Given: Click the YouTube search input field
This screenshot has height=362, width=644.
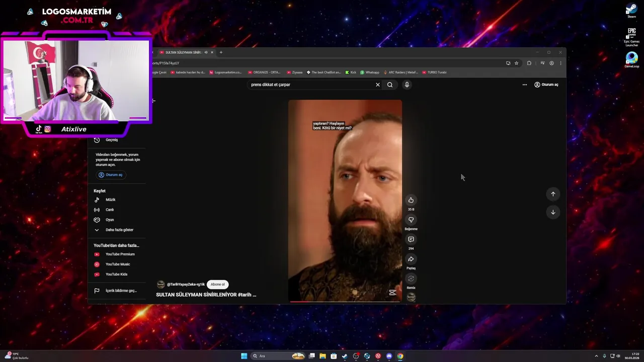Looking at the screenshot, I should pos(312,84).
